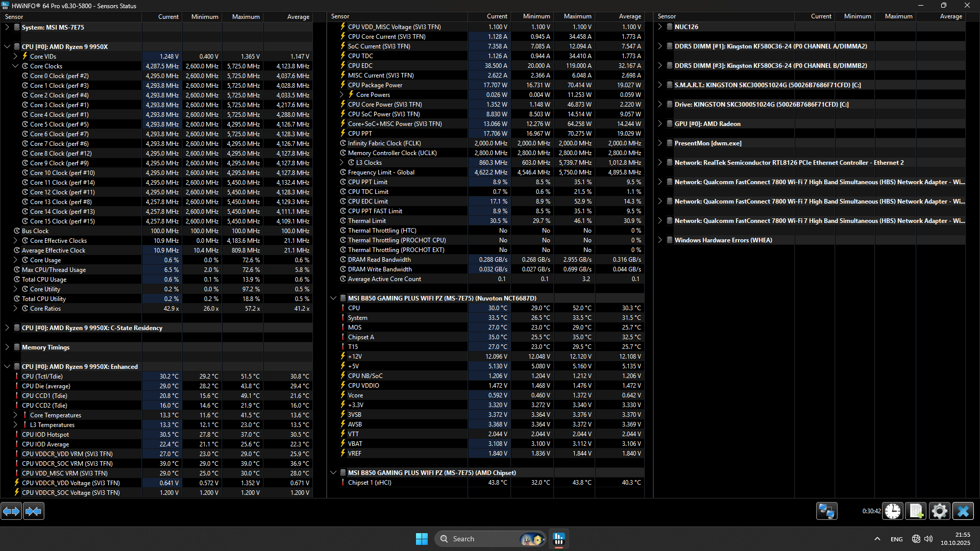The height and width of the screenshot is (551, 980).
Task: Collapse the Core Clocks tree node
Action: pos(15,66)
